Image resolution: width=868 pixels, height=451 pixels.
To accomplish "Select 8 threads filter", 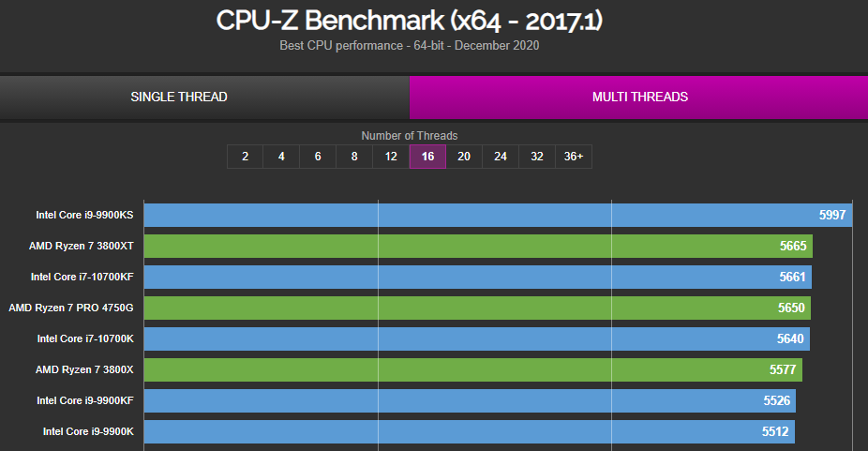I will coord(354,157).
